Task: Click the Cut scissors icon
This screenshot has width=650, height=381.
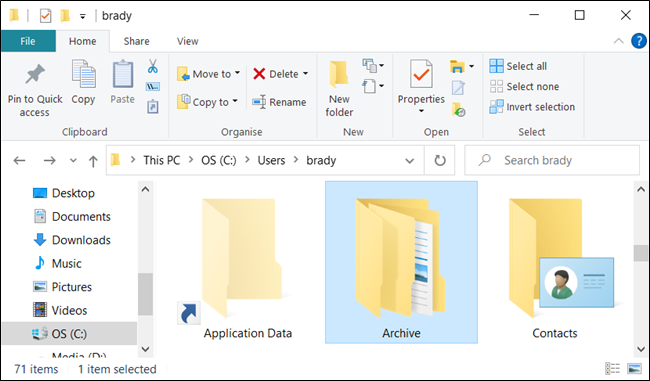Action: coord(153,66)
